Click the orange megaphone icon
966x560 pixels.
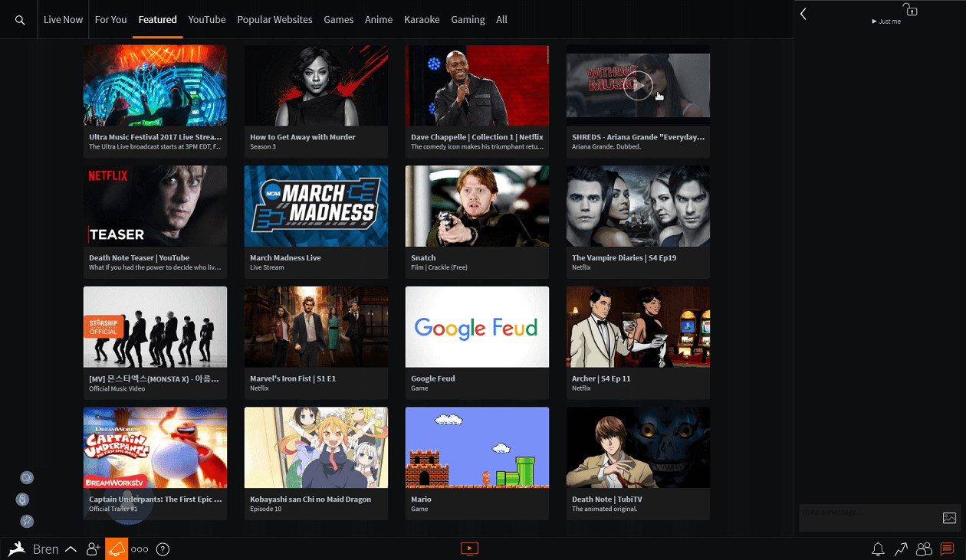click(x=117, y=549)
